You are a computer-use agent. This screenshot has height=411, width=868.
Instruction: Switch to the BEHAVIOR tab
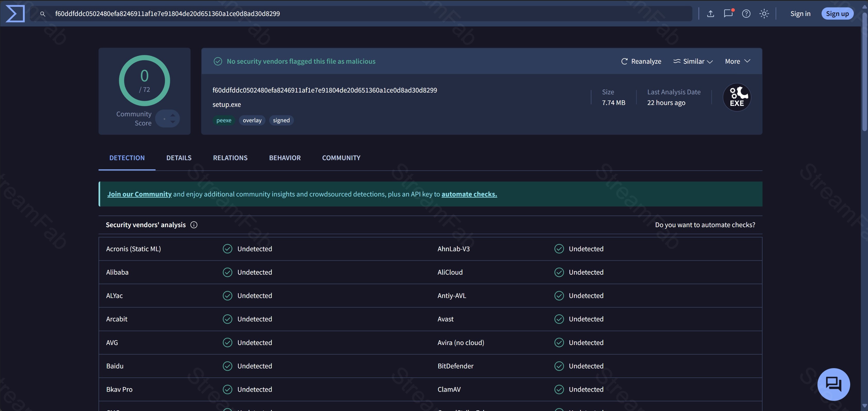coord(285,158)
